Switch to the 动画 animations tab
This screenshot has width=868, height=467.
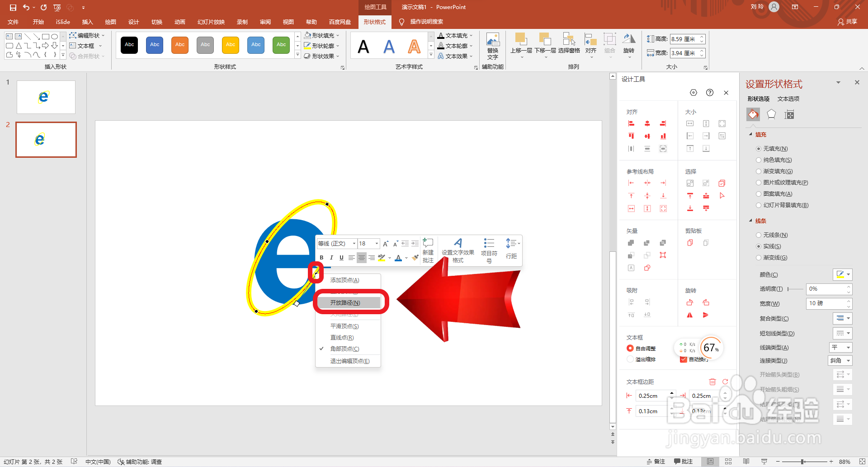pyautogui.click(x=180, y=22)
